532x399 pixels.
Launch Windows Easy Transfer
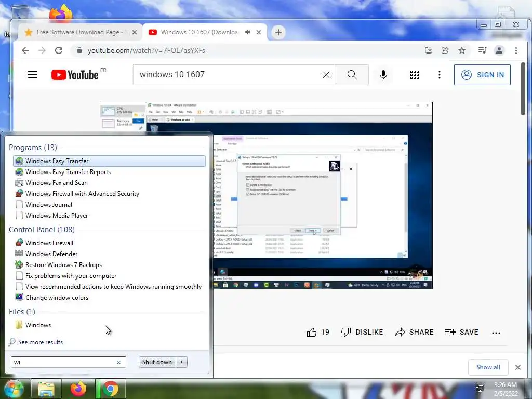pos(109,161)
